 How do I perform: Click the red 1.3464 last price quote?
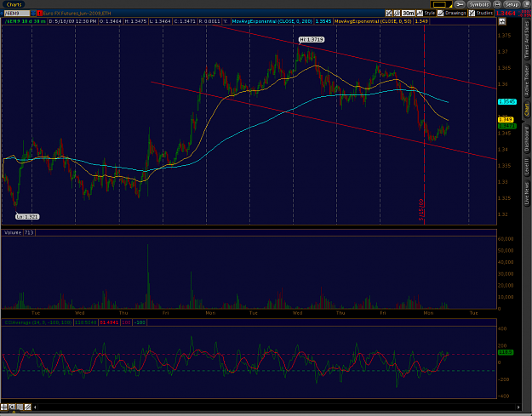coord(506,14)
